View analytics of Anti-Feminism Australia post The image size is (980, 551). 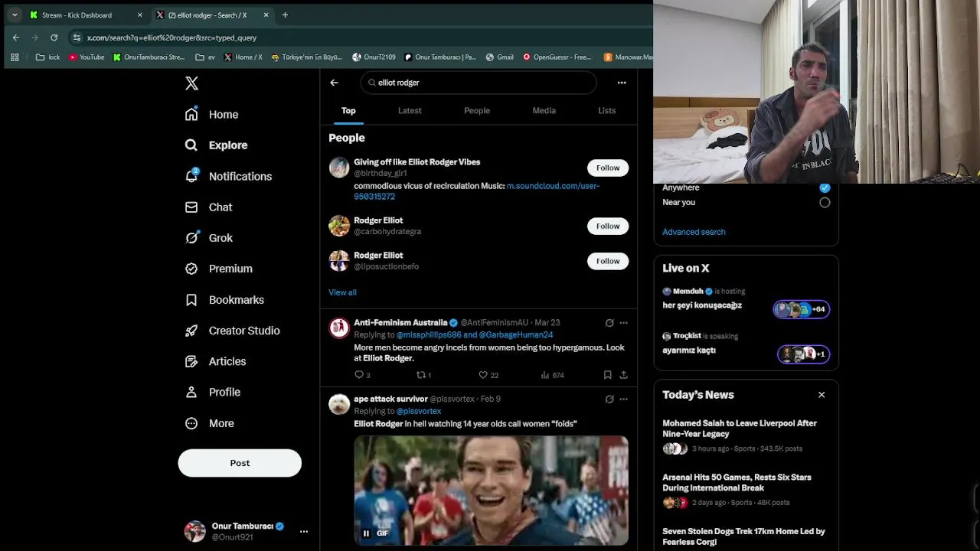552,375
